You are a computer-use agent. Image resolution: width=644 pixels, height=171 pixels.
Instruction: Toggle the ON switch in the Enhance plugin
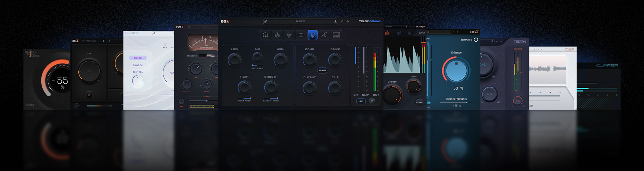[x=428, y=103]
